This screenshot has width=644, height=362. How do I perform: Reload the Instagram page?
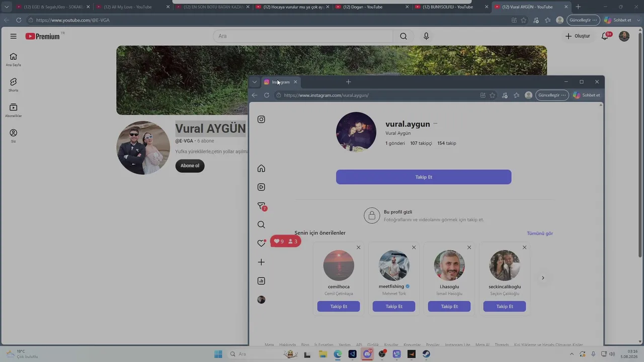pyautogui.click(x=267, y=95)
